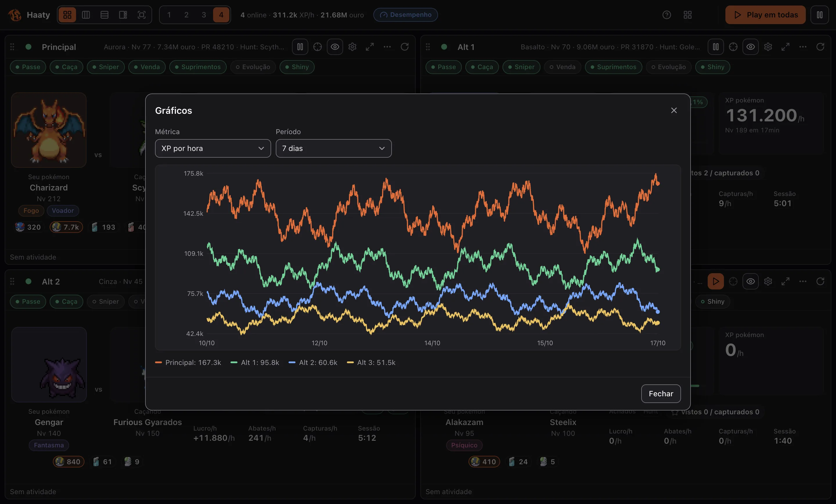The image size is (836, 504).
Task: Open the help question-mark icon
Action: [667, 15]
